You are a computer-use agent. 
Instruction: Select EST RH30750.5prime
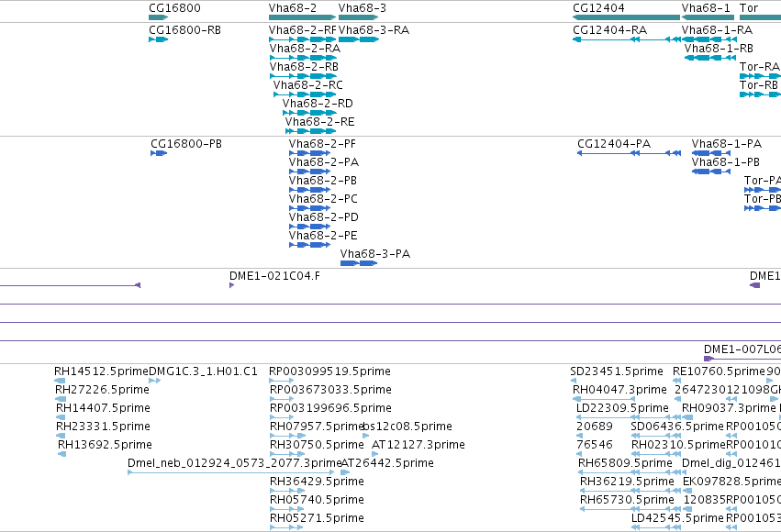point(317,446)
